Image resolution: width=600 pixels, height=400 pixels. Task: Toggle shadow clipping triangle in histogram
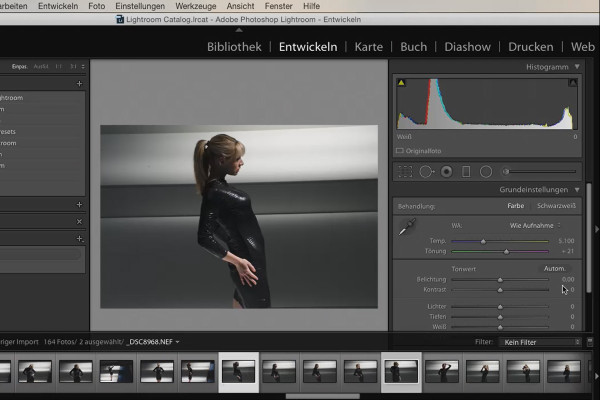click(401, 83)
